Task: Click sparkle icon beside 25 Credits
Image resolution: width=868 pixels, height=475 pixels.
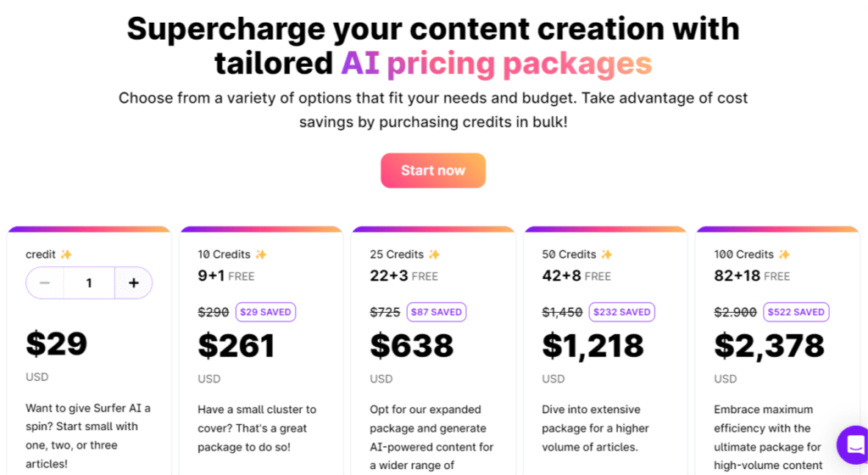Action: coord(434,254)
